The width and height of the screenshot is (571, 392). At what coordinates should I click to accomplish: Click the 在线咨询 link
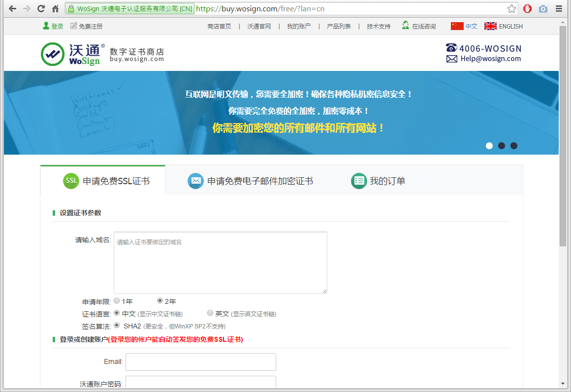tap(424, 27)
